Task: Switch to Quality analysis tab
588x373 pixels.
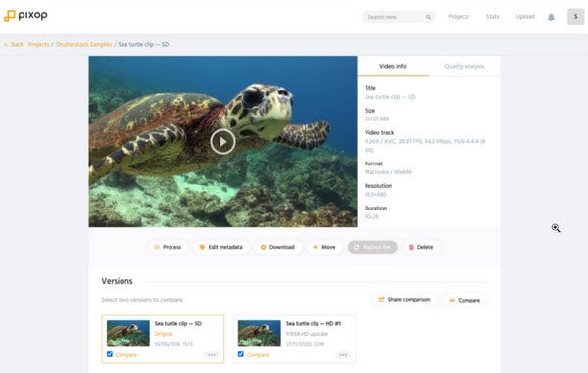Action: coord(465,66)
